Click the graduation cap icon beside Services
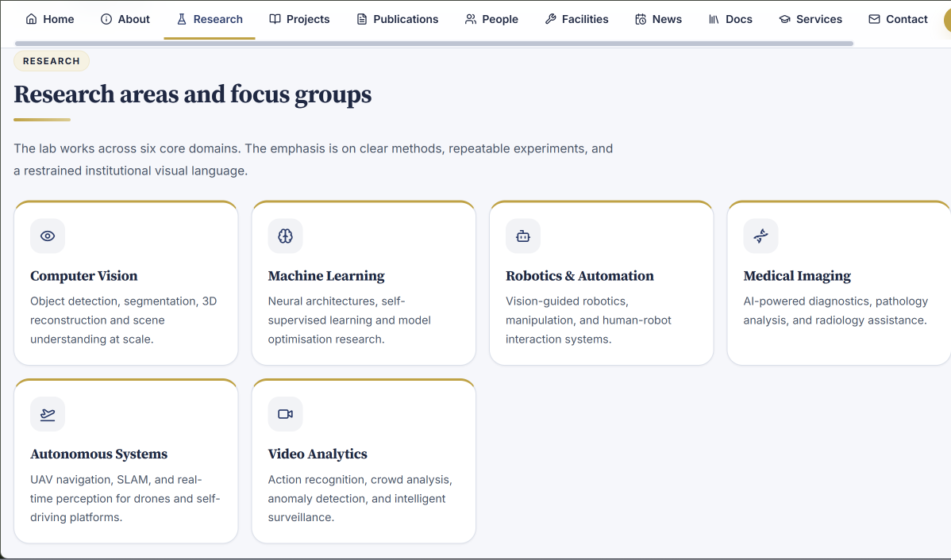Screen dimensions: 951x560 (785, 19)
